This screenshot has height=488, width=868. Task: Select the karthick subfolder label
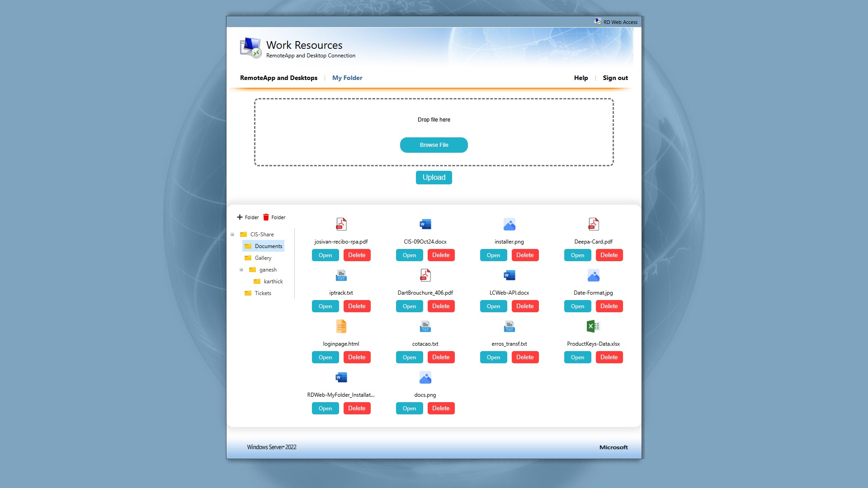[x=274, y=282]
